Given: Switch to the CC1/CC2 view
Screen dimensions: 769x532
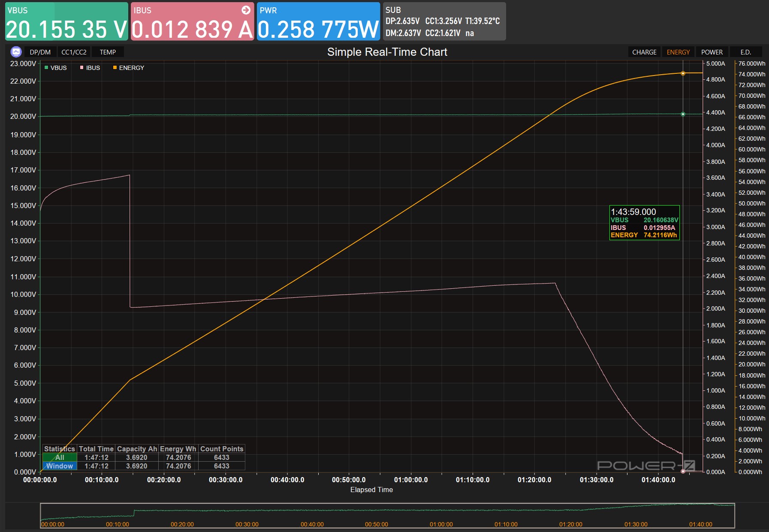Looking at the screenshot, I should click(74, 52).
